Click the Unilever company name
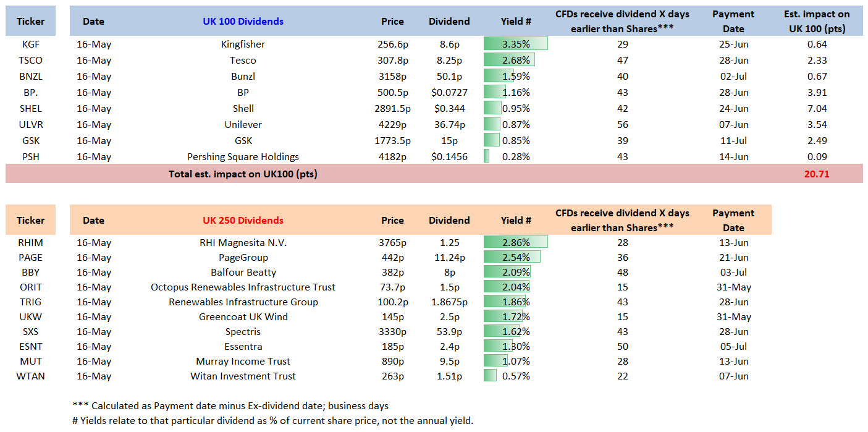 tap(243, 125)
